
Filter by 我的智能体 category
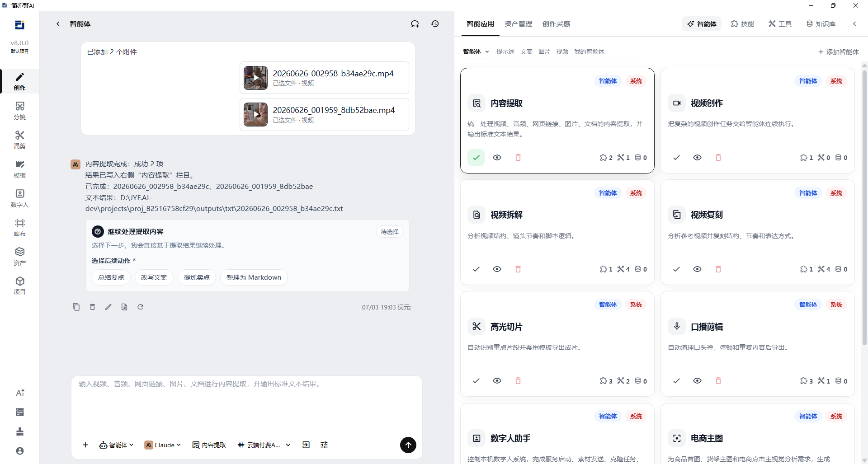(590, 52)
